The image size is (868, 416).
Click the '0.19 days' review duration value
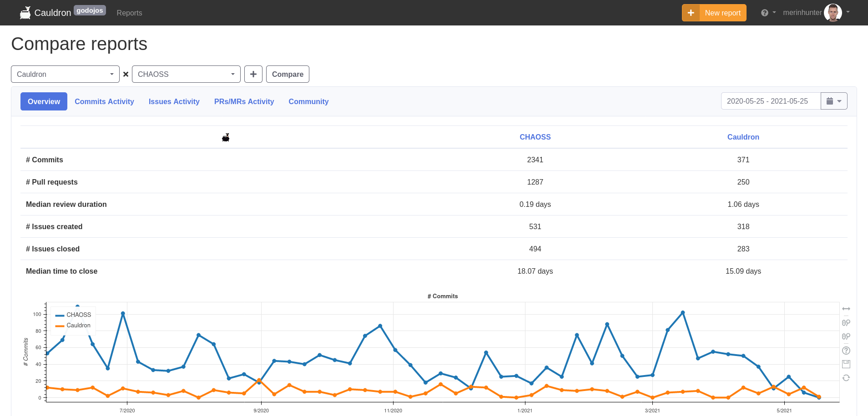(x=535, y=204)
